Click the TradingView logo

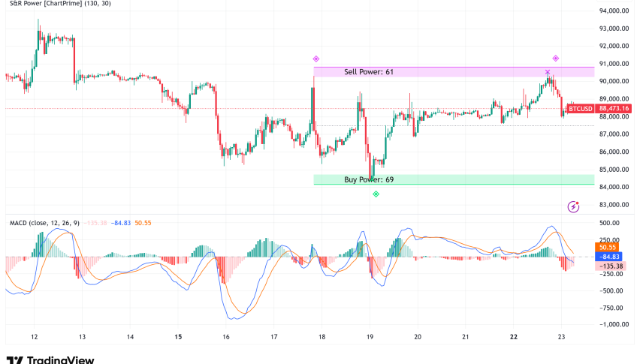tap(50, 359)
